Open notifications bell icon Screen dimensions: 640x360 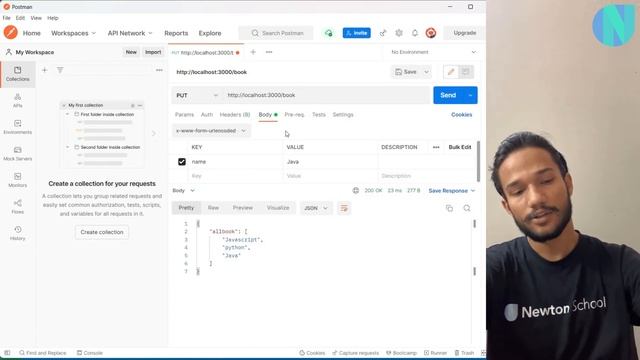point(415,33)
